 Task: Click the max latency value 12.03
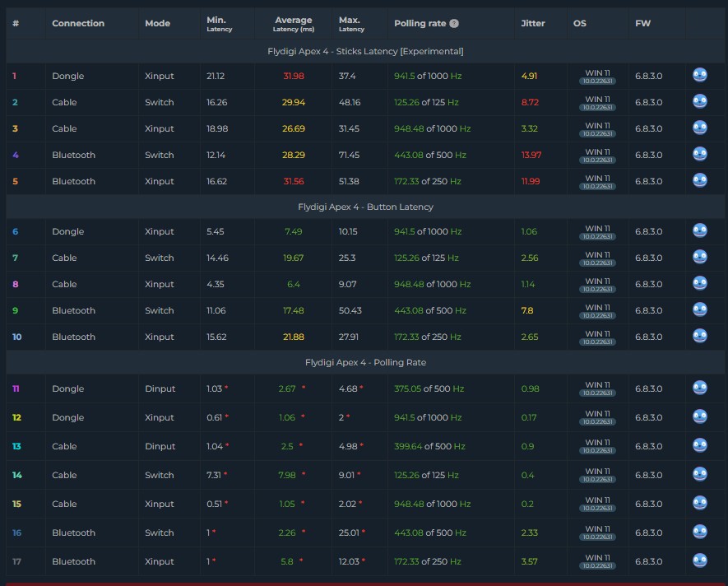pyautogui.click(x=349, y=562)
